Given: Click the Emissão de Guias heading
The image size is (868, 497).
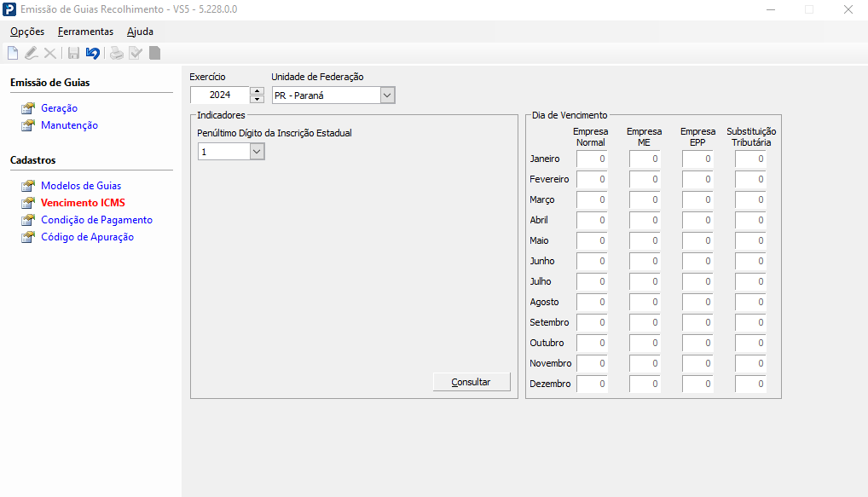Looking at the screenshot, I should click(x=49, y=83).
